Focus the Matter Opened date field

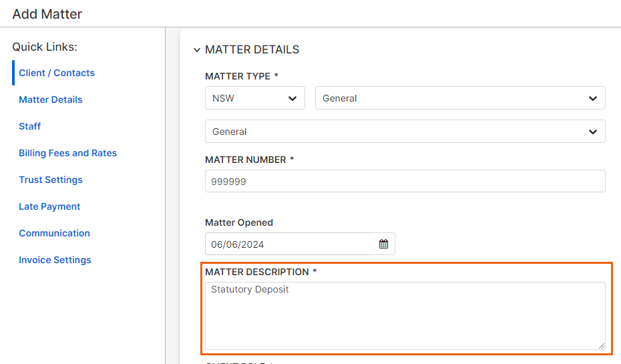[290, 244]
